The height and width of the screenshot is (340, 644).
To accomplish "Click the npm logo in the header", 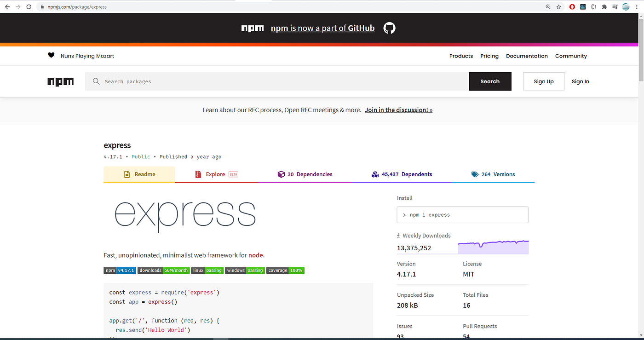I will 60,81.
